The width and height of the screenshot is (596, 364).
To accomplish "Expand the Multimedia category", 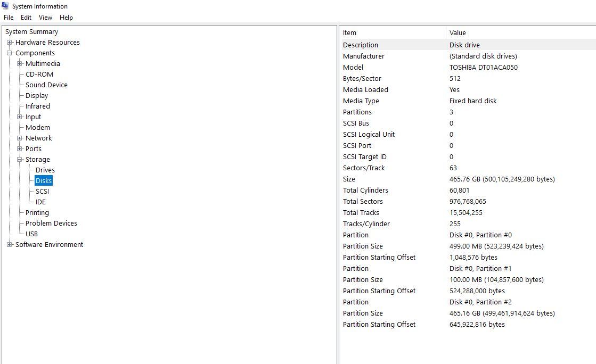I will click(x=20, y=64).
